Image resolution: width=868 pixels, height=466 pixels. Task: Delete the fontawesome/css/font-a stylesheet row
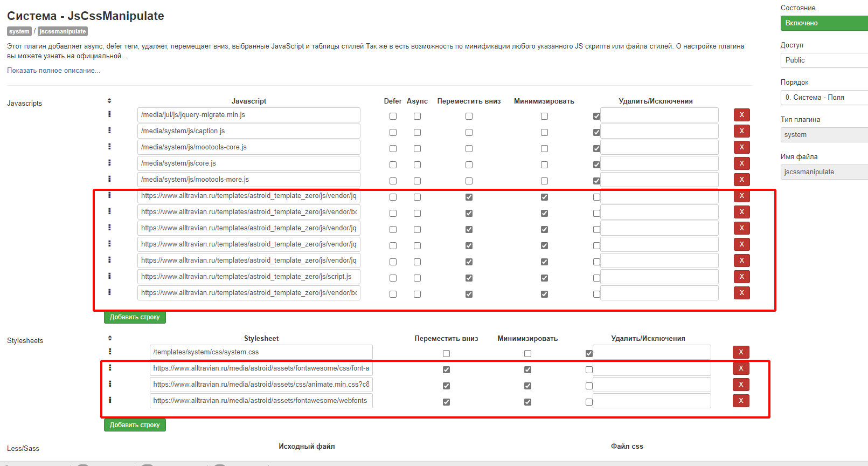coord(741,368)
